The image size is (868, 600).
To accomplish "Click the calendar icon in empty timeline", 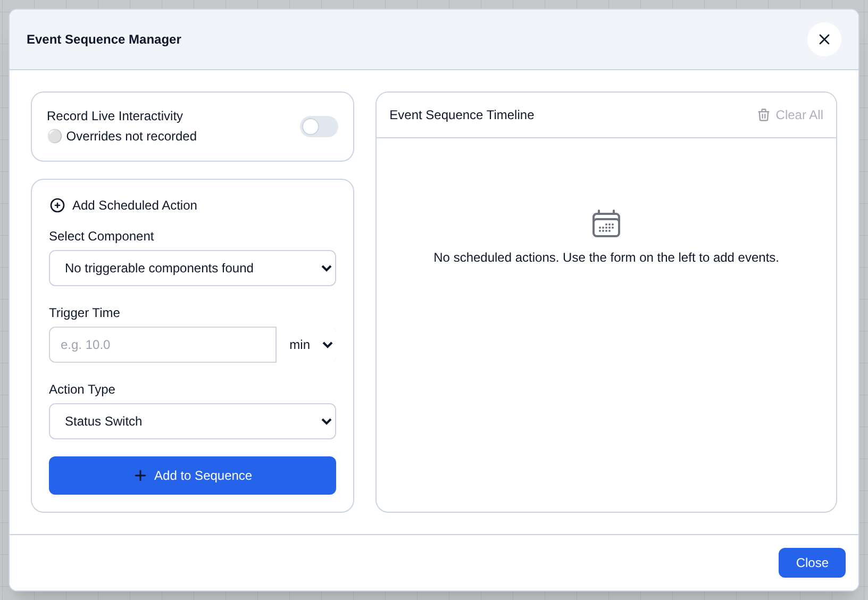I will (x=606, y=223).
